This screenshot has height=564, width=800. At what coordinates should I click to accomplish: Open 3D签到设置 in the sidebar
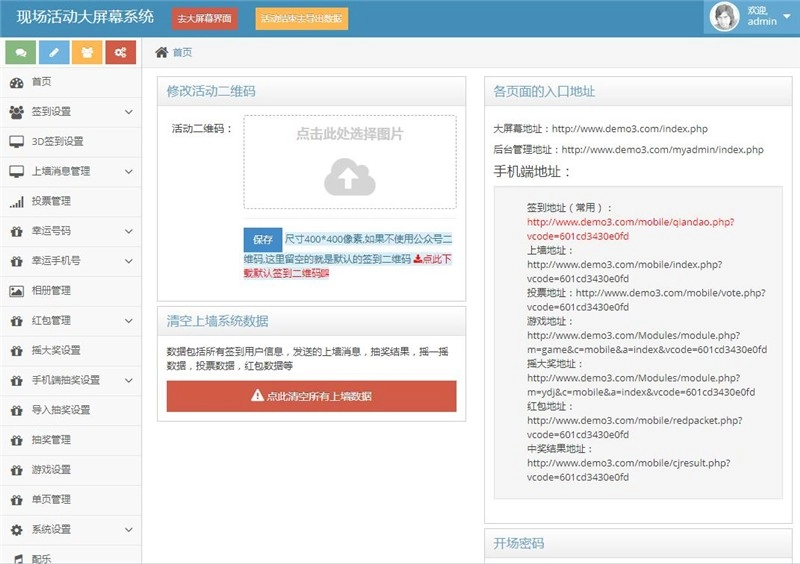click(x=58, y=142)
